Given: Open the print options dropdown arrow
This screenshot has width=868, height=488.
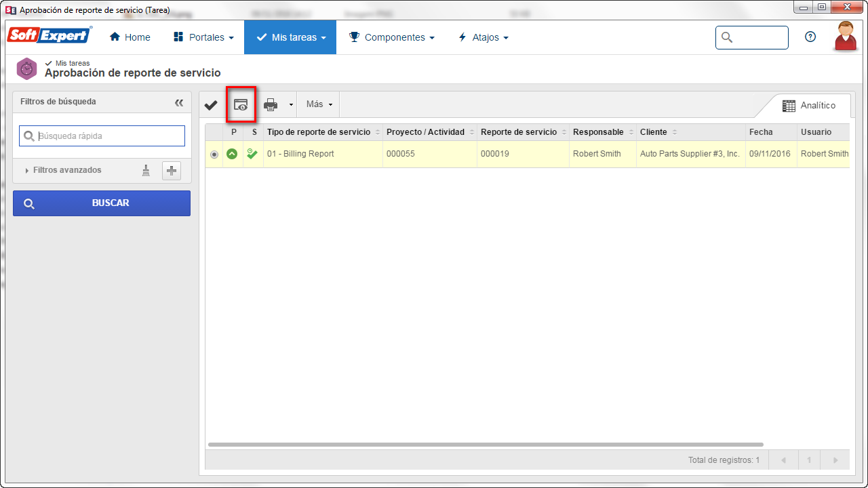Looking at the screenshot, I should (291, 105).
